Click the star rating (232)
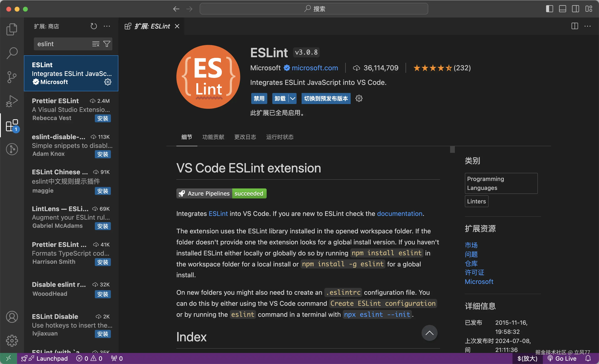599x364 pixels. (442, 68)
